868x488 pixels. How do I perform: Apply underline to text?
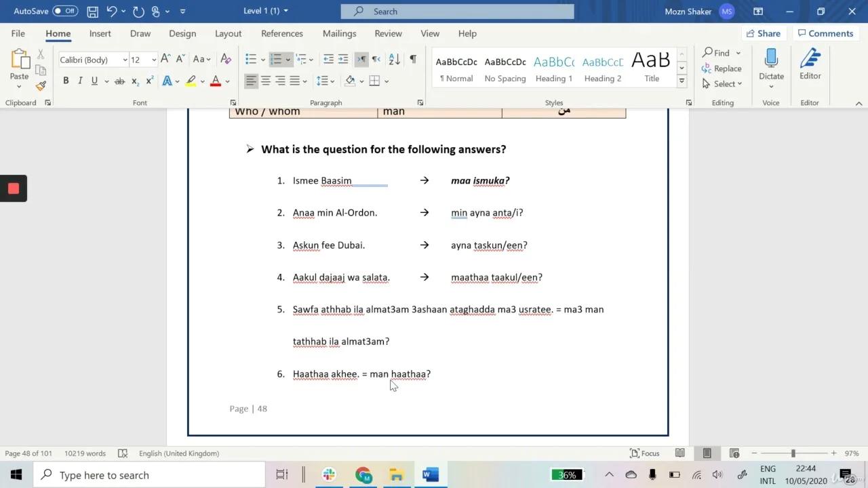94,81
